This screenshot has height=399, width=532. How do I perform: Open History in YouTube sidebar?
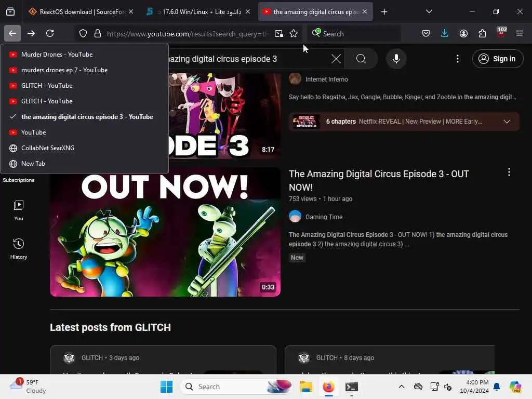click(x=19, y=249)
